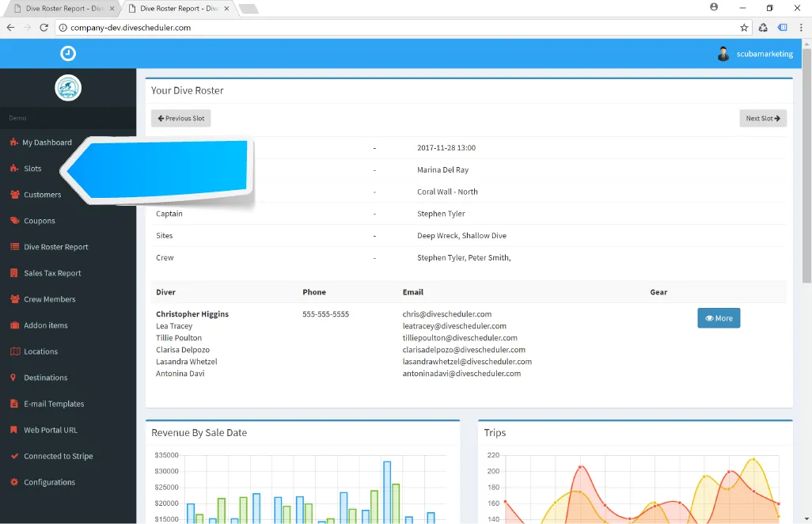Focus the address bar URL field

tap(404, 28)
